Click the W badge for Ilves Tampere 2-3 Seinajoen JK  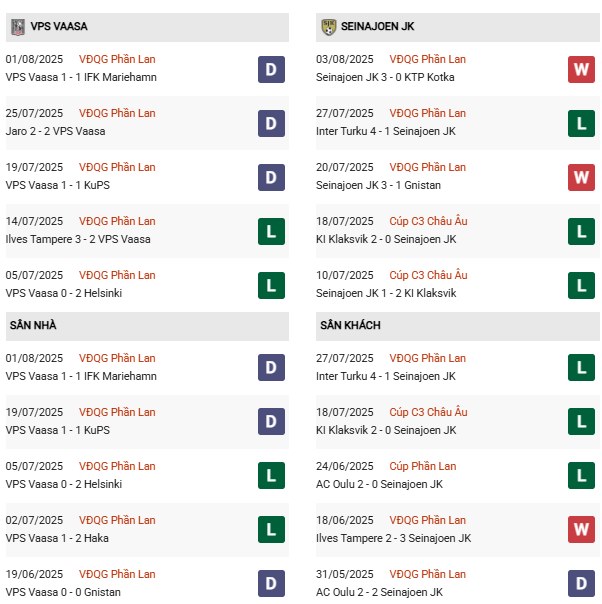pyautogui.click(x=581, y=530)
